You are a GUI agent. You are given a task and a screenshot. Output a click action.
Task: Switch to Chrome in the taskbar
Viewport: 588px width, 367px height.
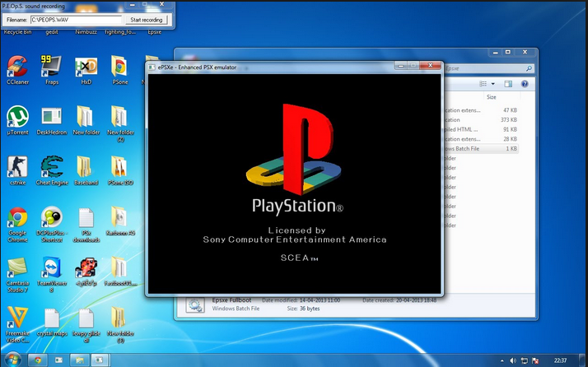click(x=38, y=360)
